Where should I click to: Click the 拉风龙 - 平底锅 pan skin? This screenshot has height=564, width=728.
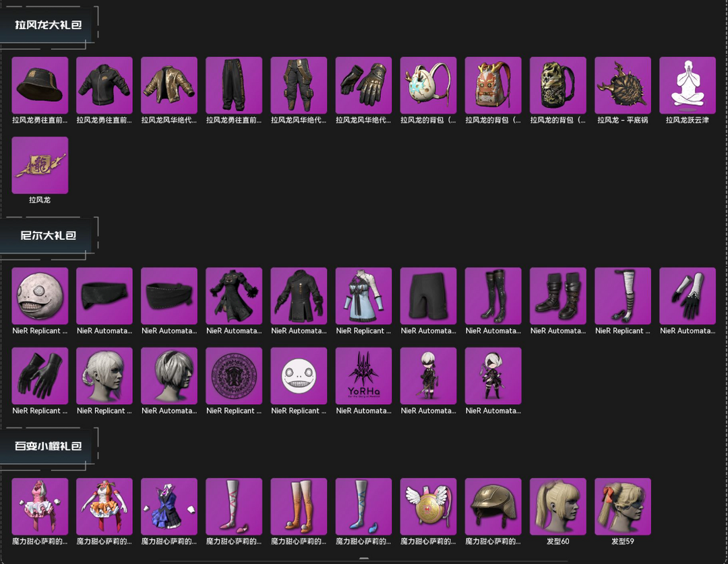[623, 86]
